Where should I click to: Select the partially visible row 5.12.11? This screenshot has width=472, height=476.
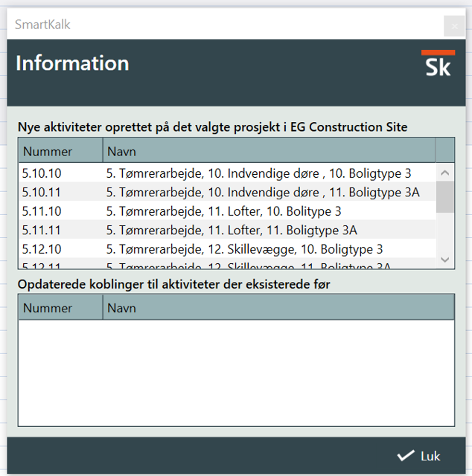tap(223, 265)
